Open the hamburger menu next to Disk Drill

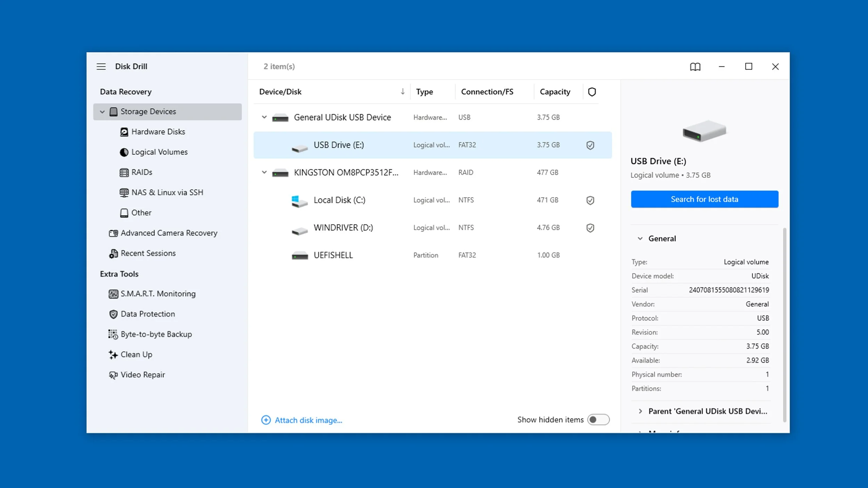click(x=101, y=66)
